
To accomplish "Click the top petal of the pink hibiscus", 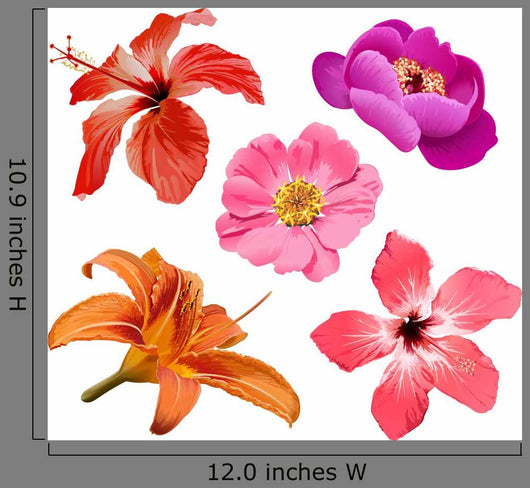I will [x=402, y=272].
